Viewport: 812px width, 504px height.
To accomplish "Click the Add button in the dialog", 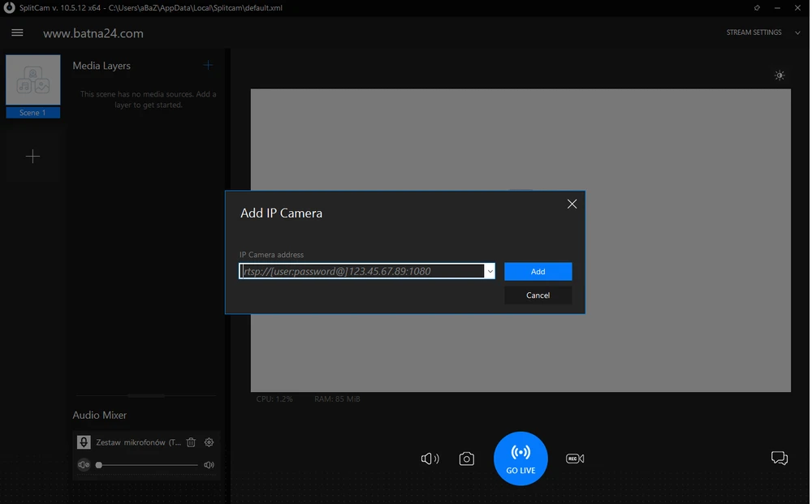I will tap(538, 271).
